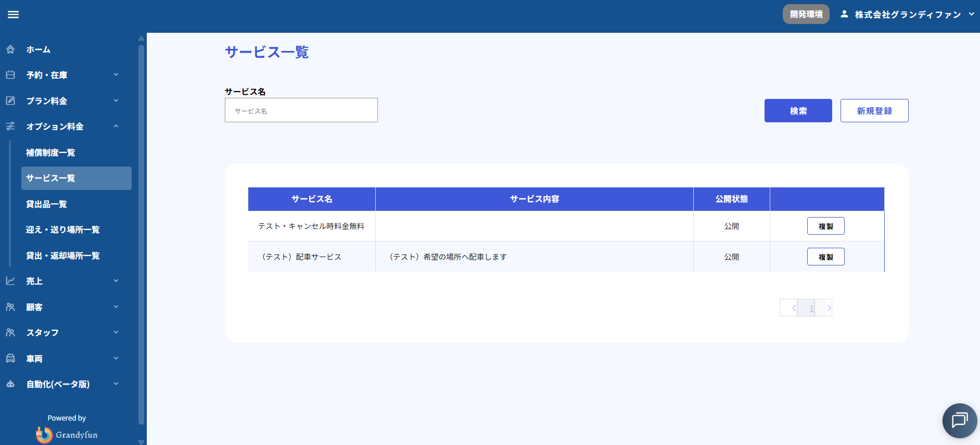980x445 pixels.
Task: Click the 新規登録 button
Action: 874,111
